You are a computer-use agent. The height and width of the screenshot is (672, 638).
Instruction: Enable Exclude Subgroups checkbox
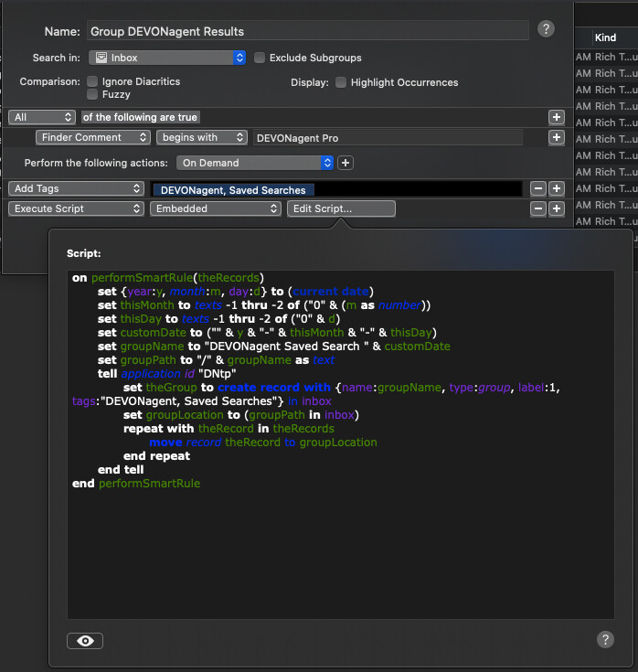coord(260,58)
